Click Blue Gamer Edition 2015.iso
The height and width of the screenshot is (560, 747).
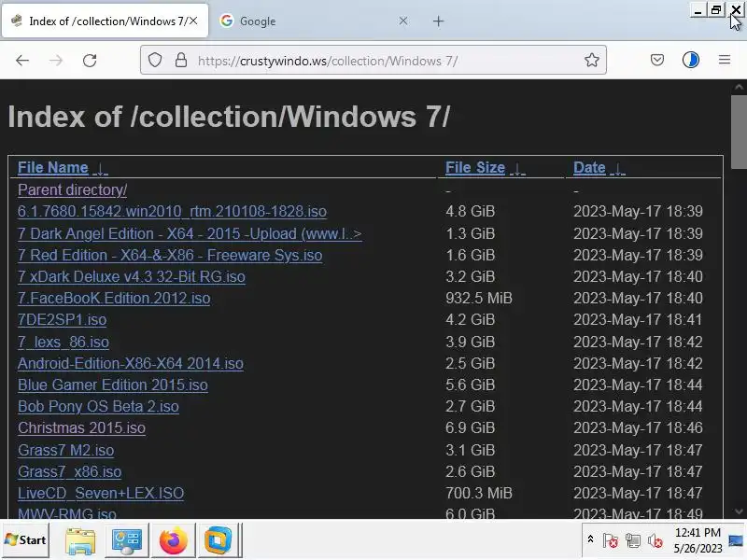(113, 385)
